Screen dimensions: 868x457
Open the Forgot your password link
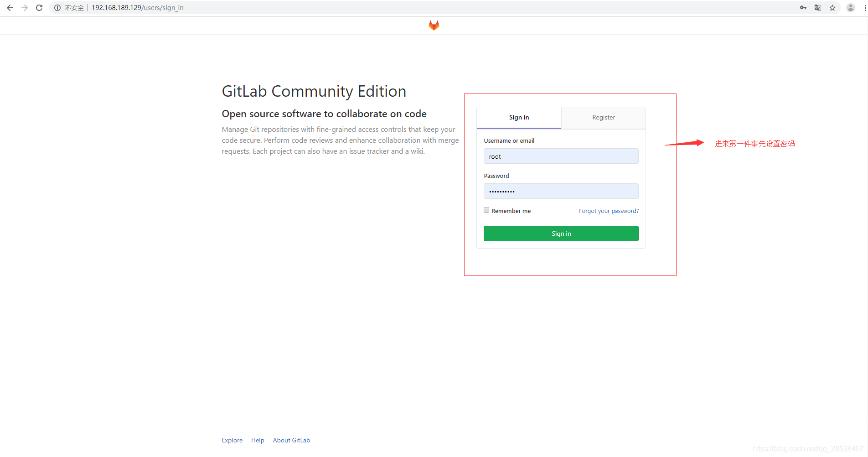pyautogui.click(x=609, y=211)
